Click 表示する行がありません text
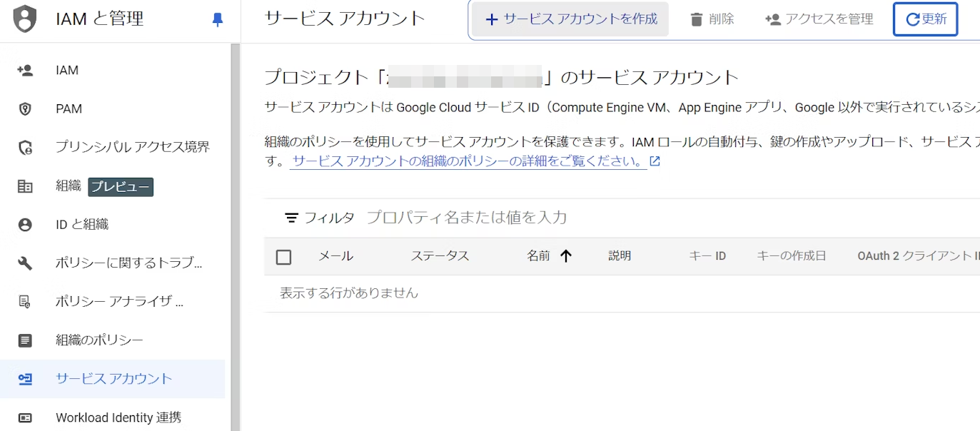This screenshot has width=980, height=431. coord(349,293)
